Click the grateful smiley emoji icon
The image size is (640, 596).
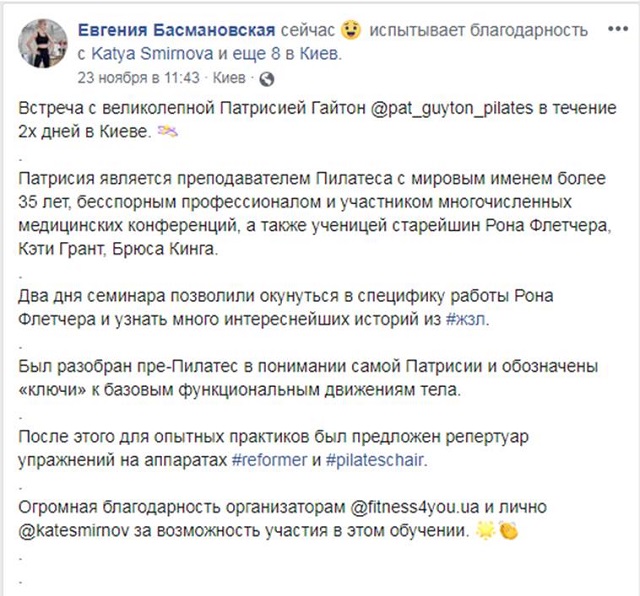[351, 30]
